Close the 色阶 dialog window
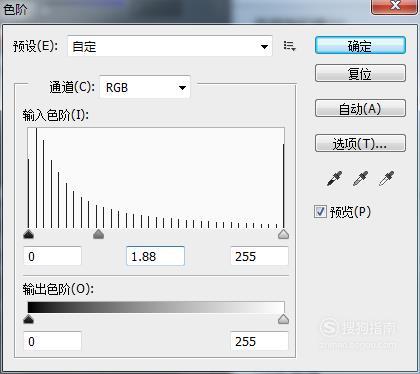 tap(395, 6)
